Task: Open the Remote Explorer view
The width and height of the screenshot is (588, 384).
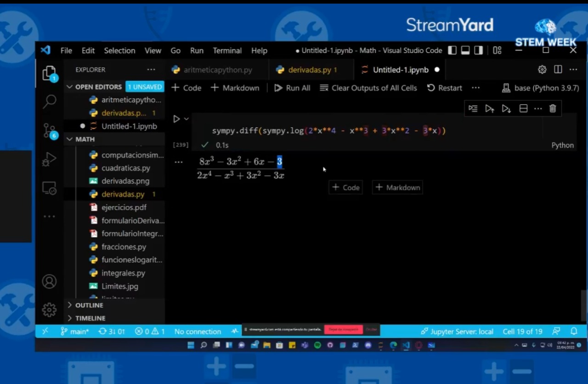Action: (49, 188)
